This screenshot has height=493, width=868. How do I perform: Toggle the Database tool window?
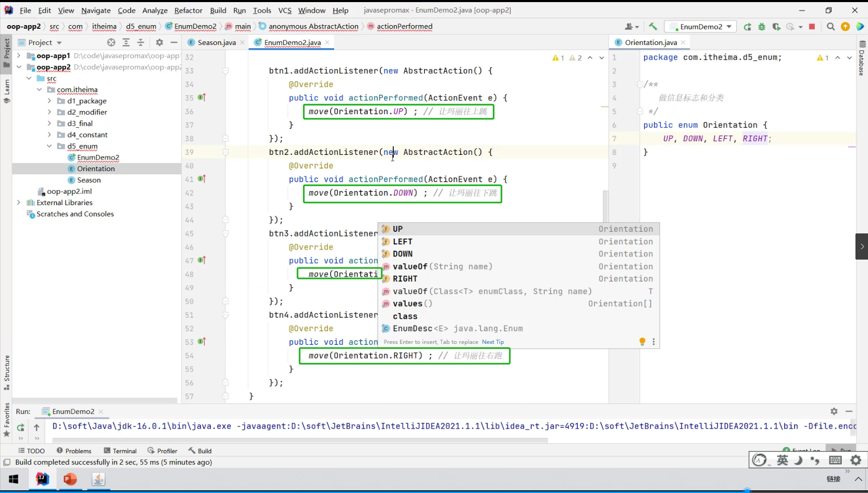[x=862, y=59]
